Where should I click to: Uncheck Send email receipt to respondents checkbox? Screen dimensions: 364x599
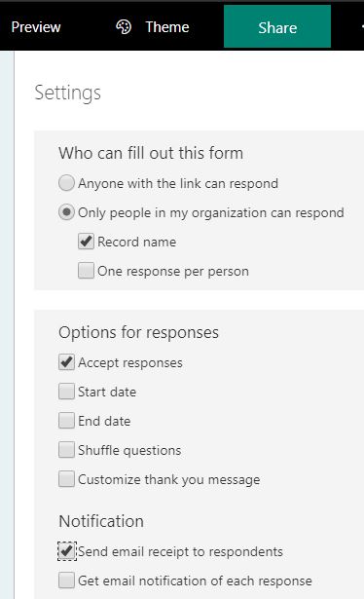pyautogui.click(x=67, y=551)
